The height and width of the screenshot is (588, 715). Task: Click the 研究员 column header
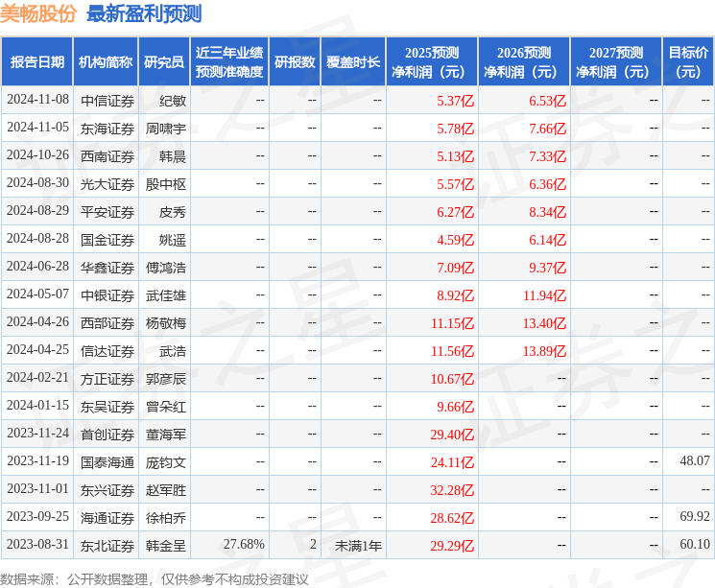tap(164, 61)
